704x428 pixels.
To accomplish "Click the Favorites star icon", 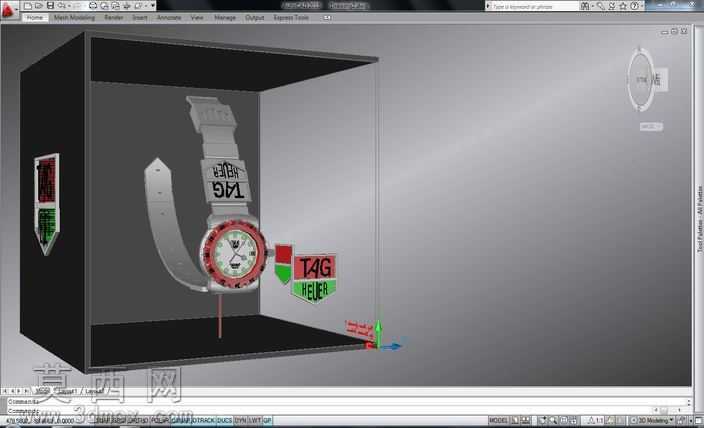I will [623, 6].
